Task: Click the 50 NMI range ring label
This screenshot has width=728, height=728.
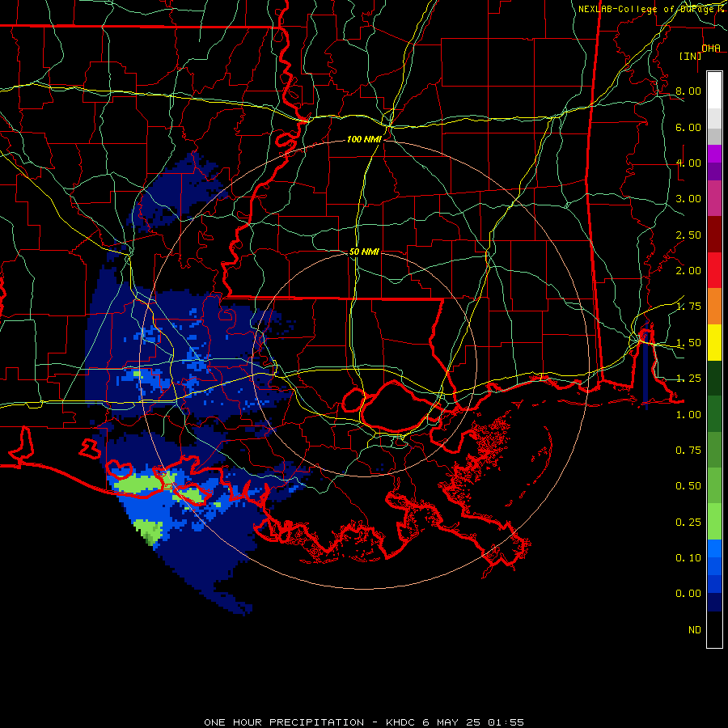Action: click(x=364, y=252)
